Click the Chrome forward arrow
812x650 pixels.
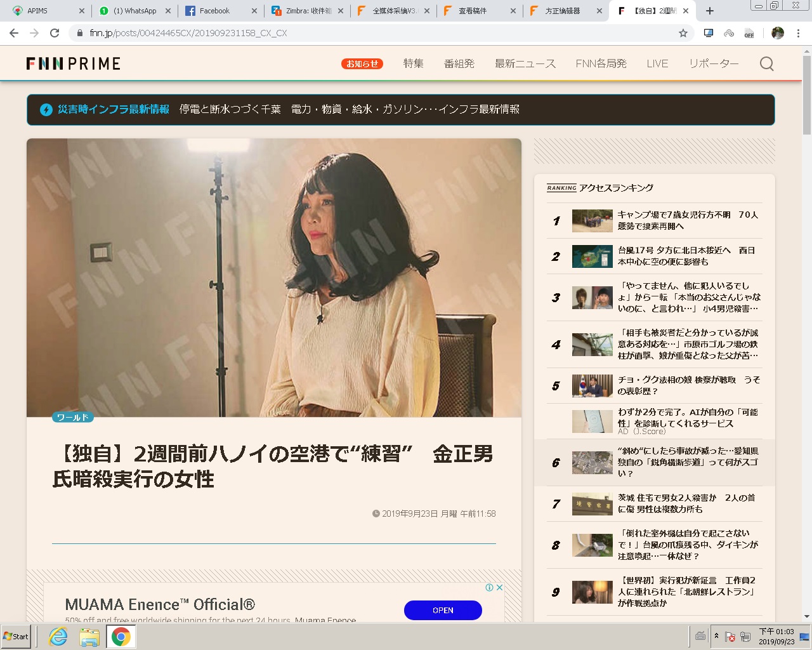pyautogui.click(x=34, y=33)
